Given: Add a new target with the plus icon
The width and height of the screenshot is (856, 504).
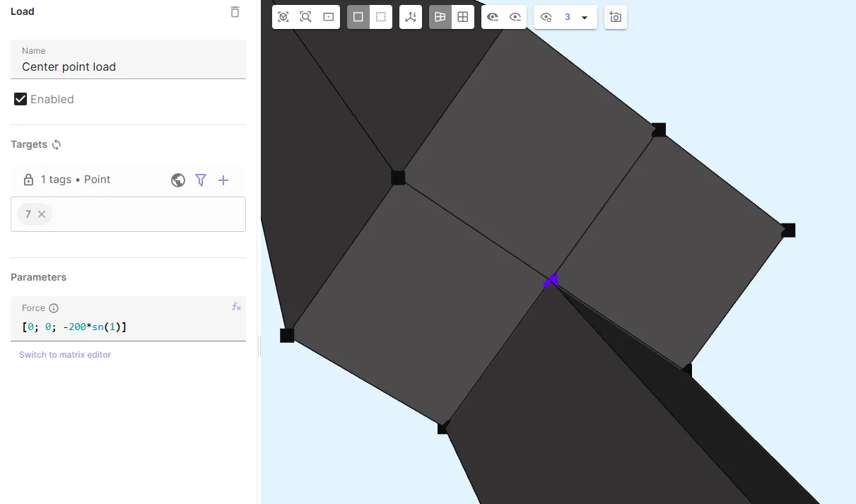Looking at the screenshot, I should pos(223,180).
